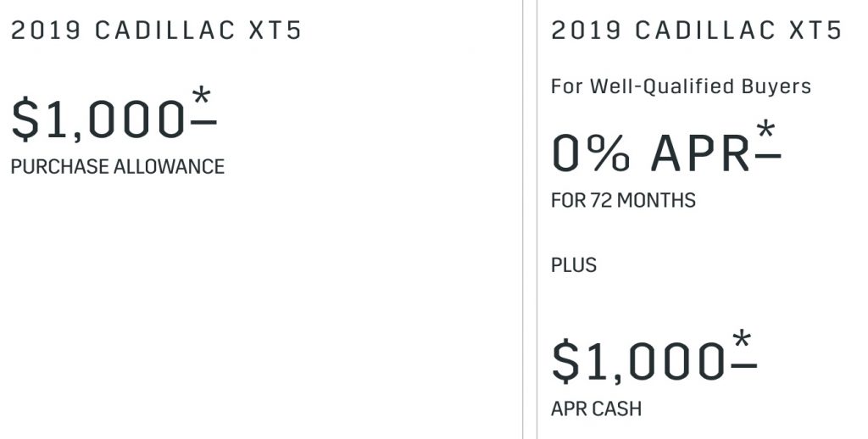Image resolution: width=868 pixels, height=439 pixels.
Task: Click the dollar sign in the purchase allowance price
Action: coord(25,119)
